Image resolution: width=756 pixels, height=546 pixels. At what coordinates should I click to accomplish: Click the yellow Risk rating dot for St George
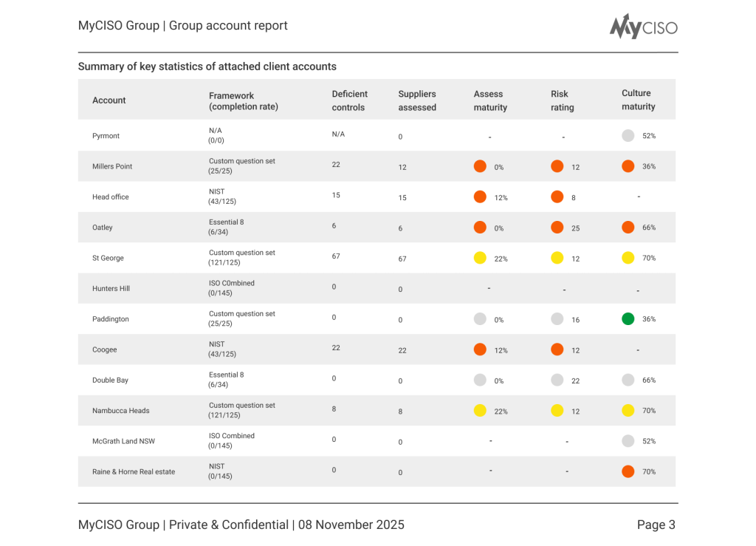point(557,258)
